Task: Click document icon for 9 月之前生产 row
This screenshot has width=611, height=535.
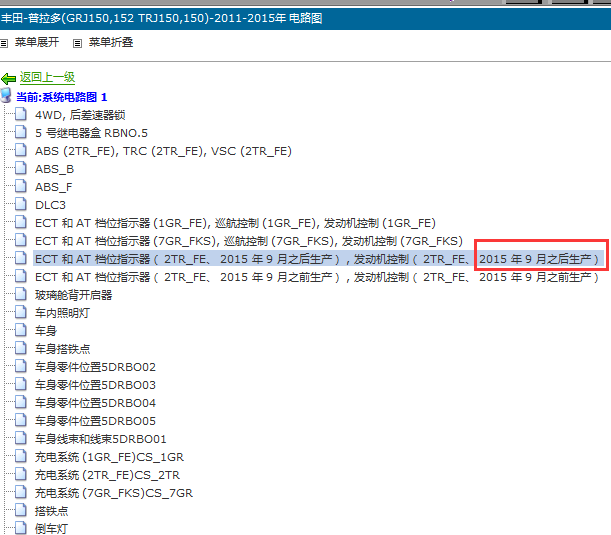Action: coord(21,276)
